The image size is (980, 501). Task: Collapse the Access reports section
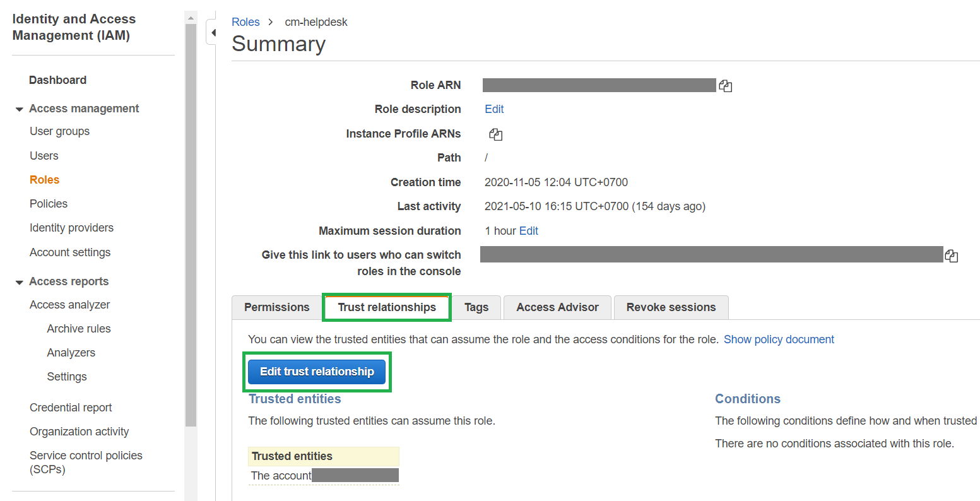(20, 281)
